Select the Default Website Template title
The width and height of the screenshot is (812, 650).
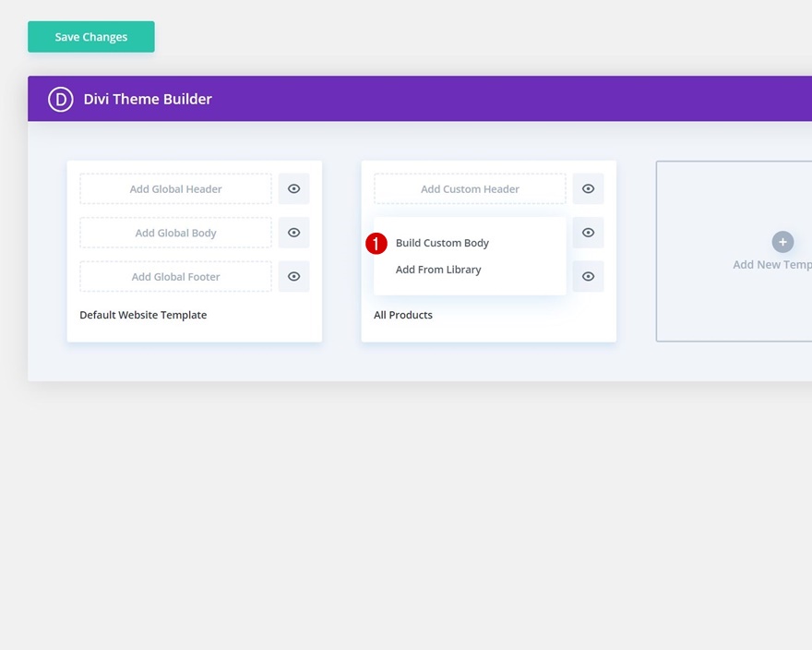pos(143,315)
